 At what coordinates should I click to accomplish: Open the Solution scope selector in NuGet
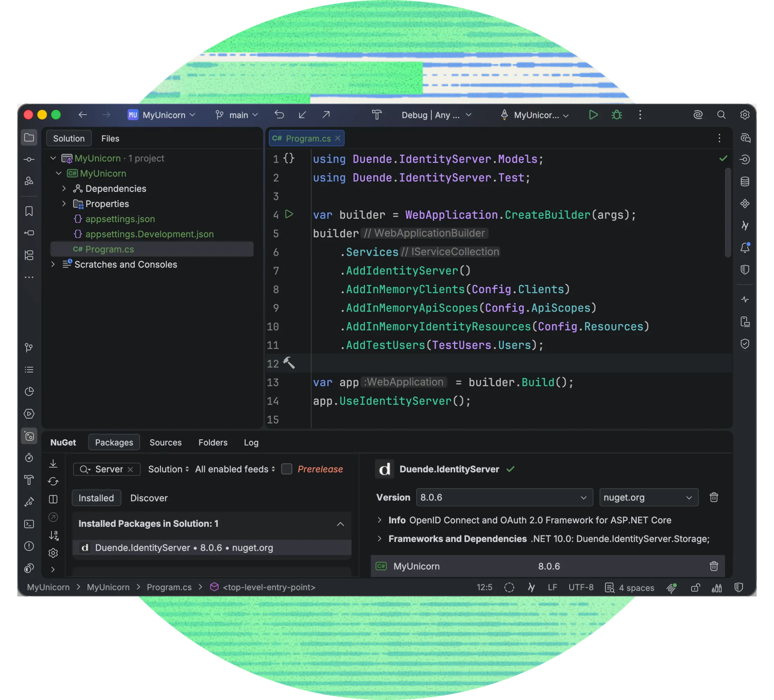(x=169, y=469)
